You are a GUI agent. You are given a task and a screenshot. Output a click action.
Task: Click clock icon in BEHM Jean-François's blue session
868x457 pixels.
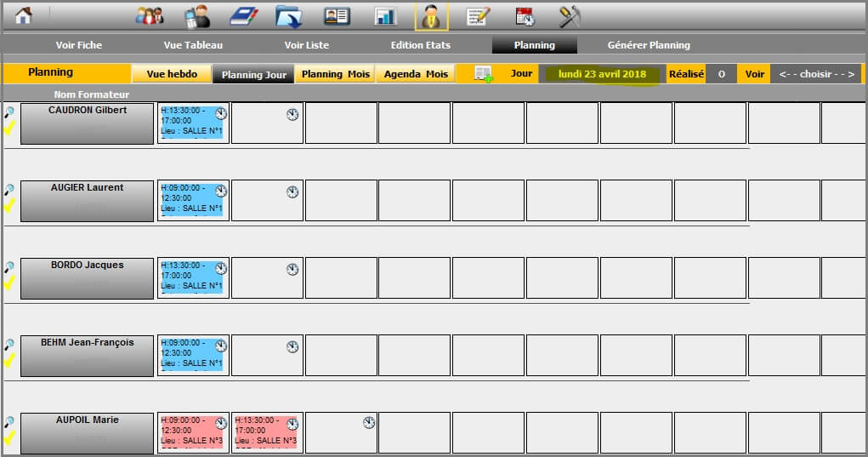click(221, 346)
